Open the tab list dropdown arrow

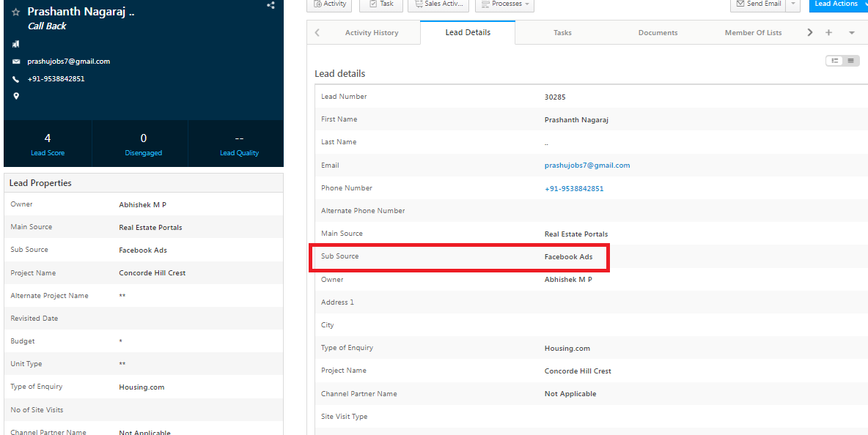(x=852, y=33)
